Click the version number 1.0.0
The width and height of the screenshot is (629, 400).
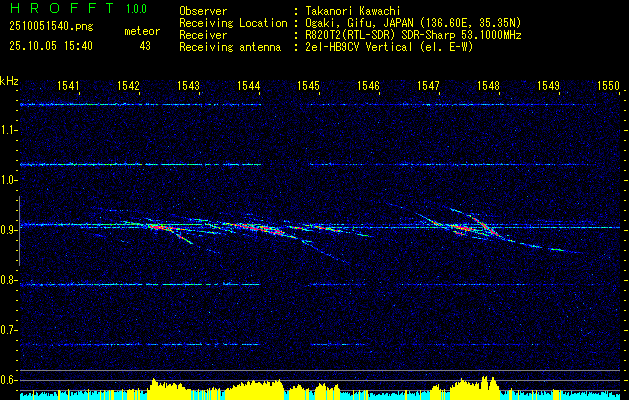click(x=133, y=10)
